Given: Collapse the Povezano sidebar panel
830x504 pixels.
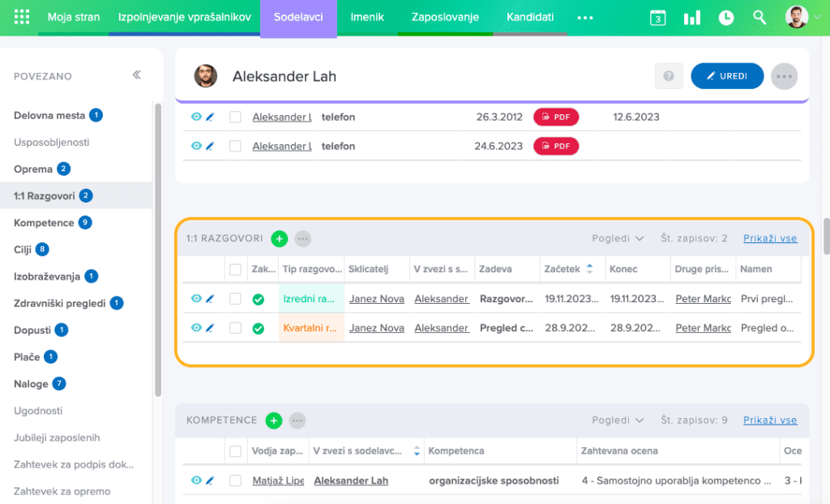Looking at the screenshot, I should click(136, 75).
